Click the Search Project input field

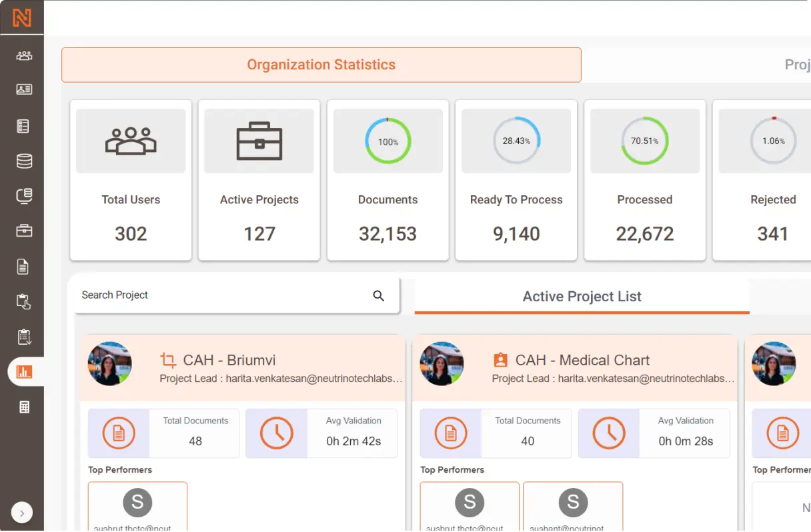pyautogui.click(x=237, y=295)
